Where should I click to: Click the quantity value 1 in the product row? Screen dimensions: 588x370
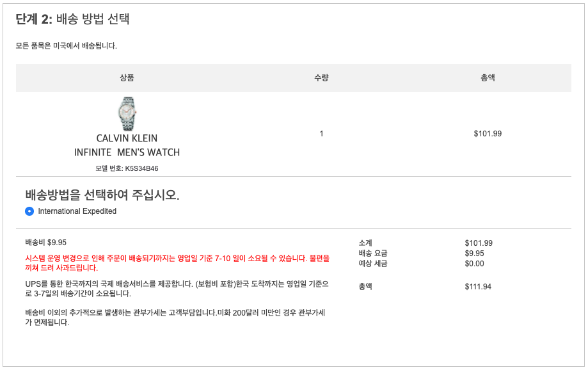point(321,134)
